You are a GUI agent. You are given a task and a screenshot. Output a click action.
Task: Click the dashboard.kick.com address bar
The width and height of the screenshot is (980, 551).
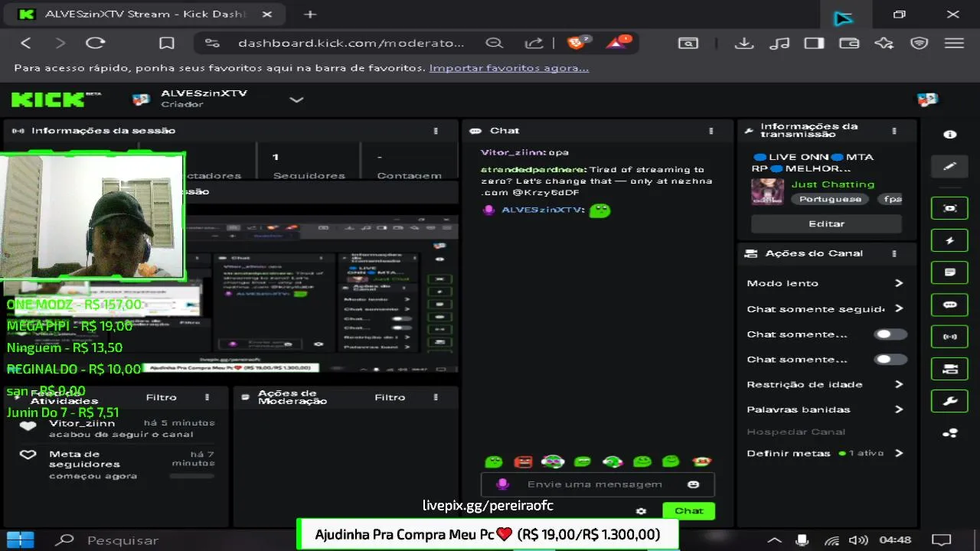tap(351, 43)
